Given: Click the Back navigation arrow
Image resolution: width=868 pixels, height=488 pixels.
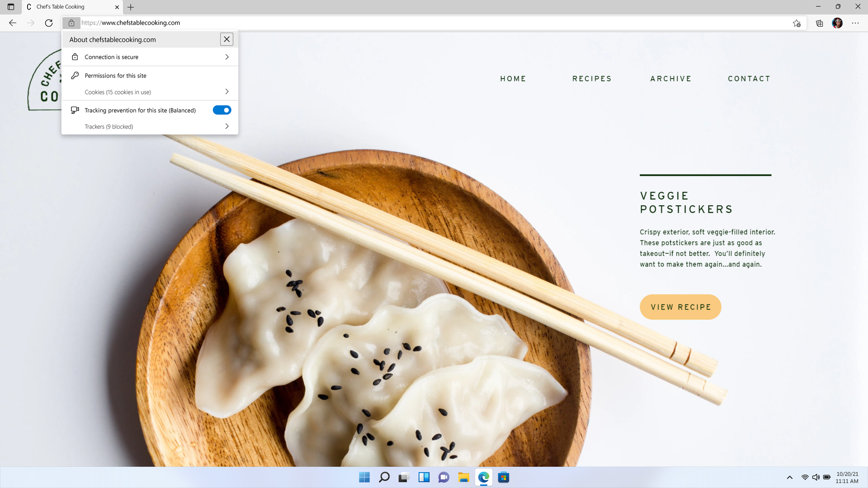Looking at the screenshot, I should [x=12, y=23].
